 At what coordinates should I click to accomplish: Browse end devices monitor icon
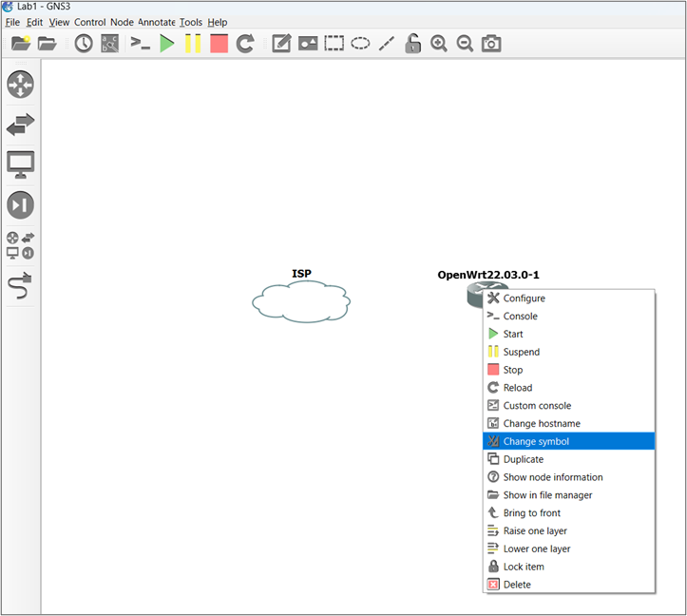point(21,164)
